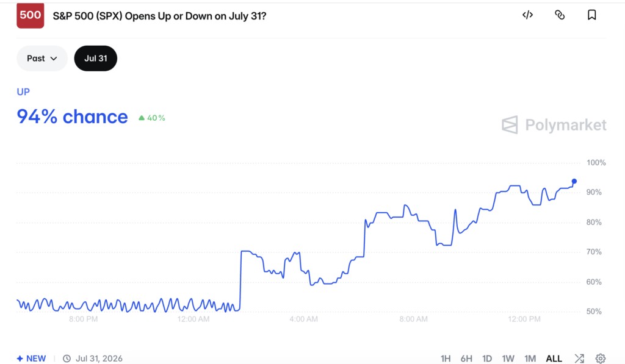Image resolution: width=625 pixels, height=364 pixels.
Task: Click the 90% axis label
Action: [594, 192]
